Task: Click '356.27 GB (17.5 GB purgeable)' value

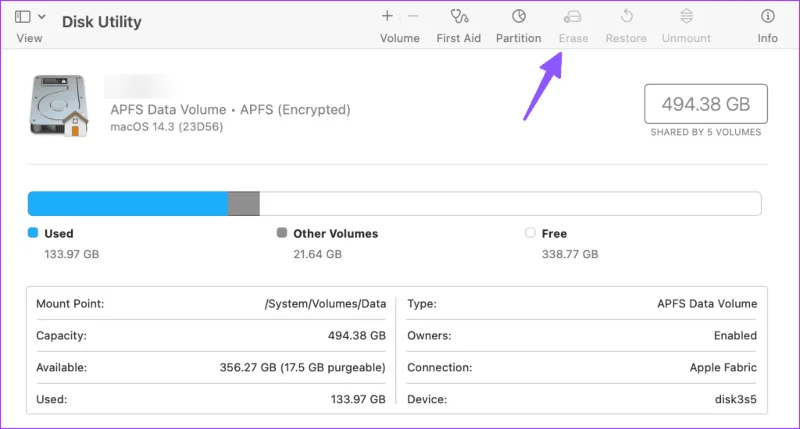Action: pos(303,367)
